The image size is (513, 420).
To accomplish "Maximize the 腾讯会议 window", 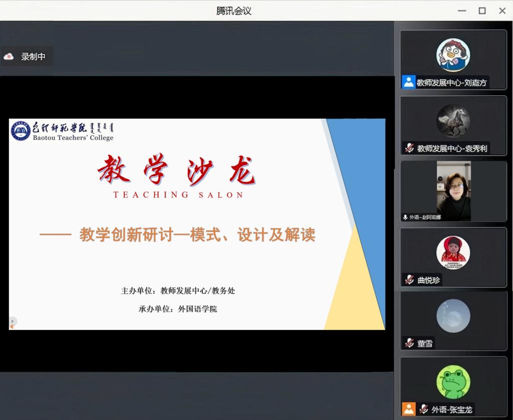I will [482, 11].
